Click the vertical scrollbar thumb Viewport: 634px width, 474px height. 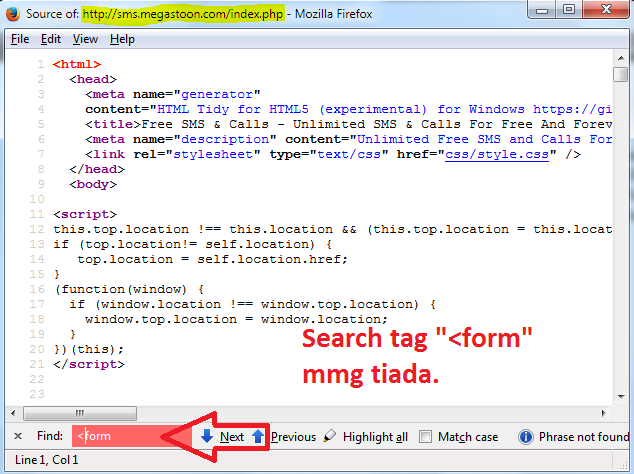tap(620, 75)
